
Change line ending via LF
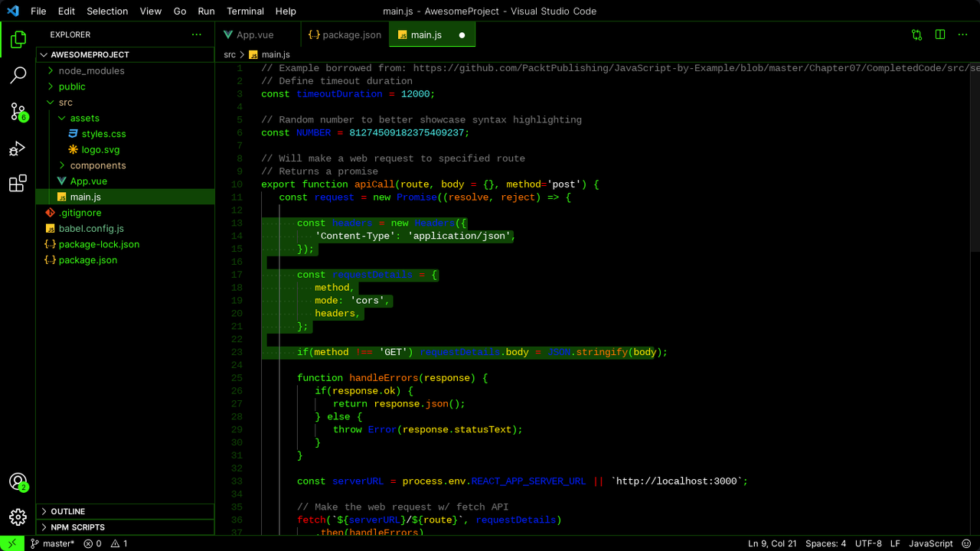[895, 543]
